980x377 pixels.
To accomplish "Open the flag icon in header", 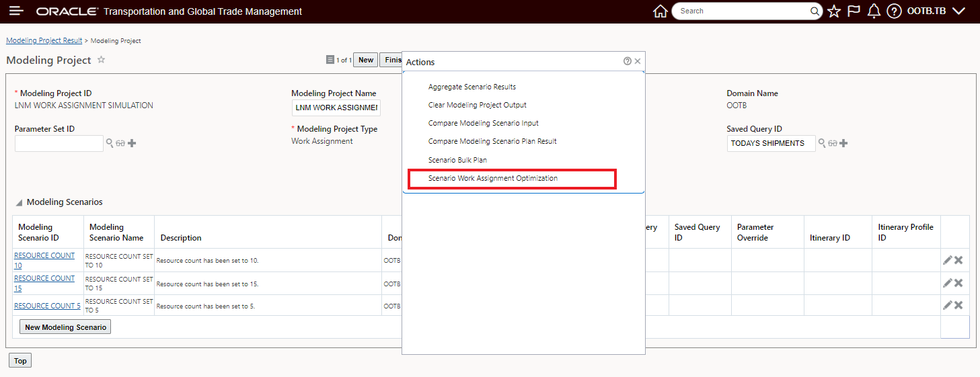I will pos(854,11).
